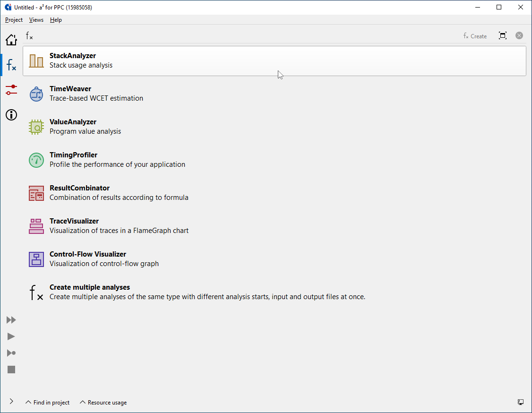
Task: Click the ResultCombinator red icon
Action: point(36,193)
